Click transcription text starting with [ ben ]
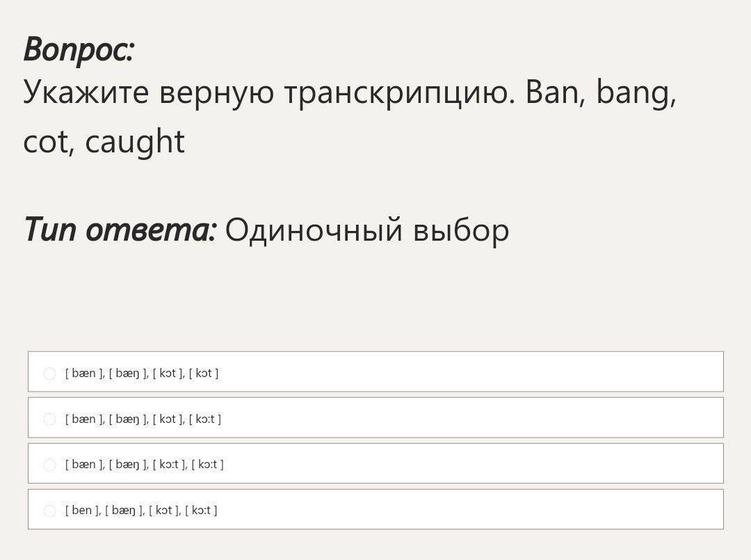The width and height of the screenshot is (751, 560). click(141, 511)
